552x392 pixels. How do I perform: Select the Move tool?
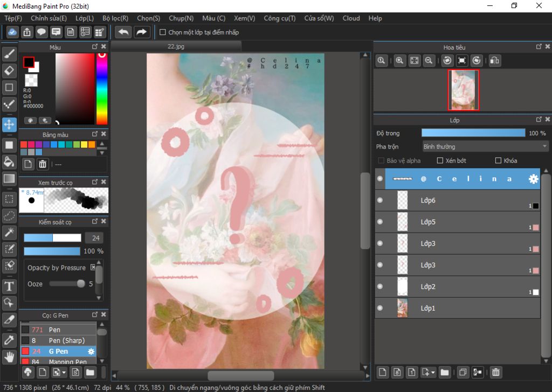pos(9,124)
